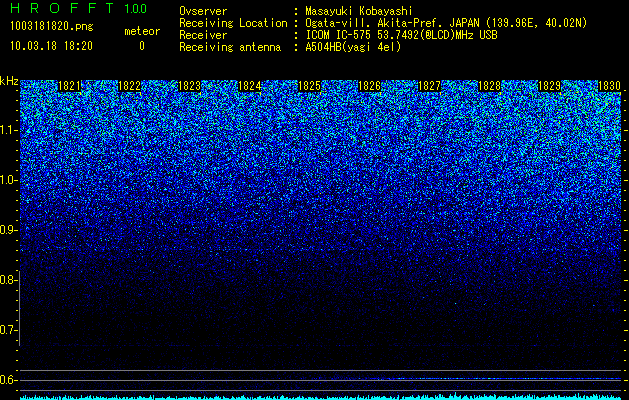Click the HROFFT title text
This screenshot has height=400, width=629.
tap(62, 8)
